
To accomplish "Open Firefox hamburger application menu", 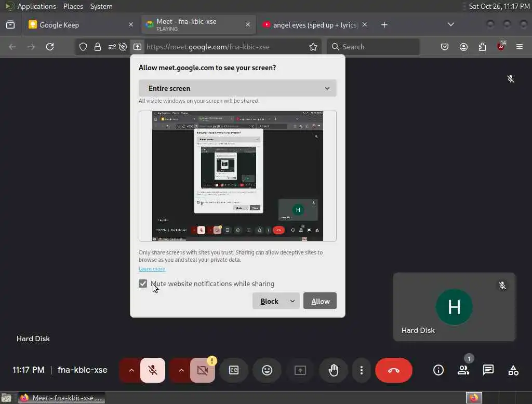I will pos(520,47).
